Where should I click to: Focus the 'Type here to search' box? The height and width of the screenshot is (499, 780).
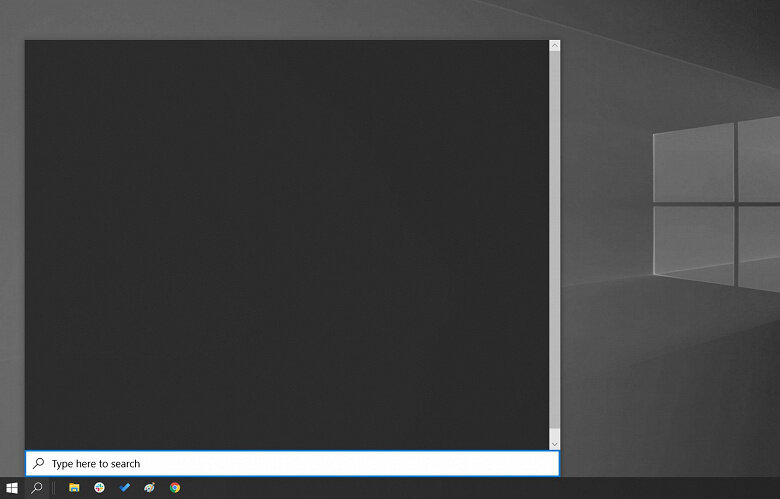pyautogui.click(x=292, y=464)
